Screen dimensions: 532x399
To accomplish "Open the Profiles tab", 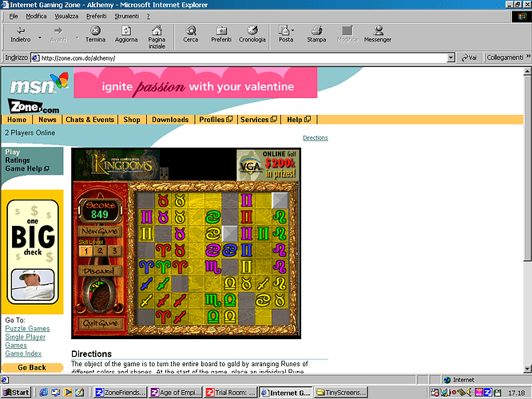I will click(x=216, y=120).
